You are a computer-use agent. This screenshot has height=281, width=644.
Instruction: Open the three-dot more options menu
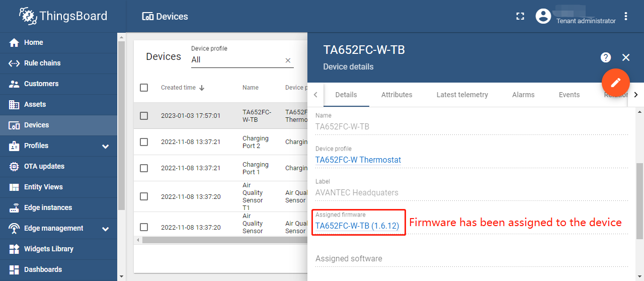(x=626, y=16)
